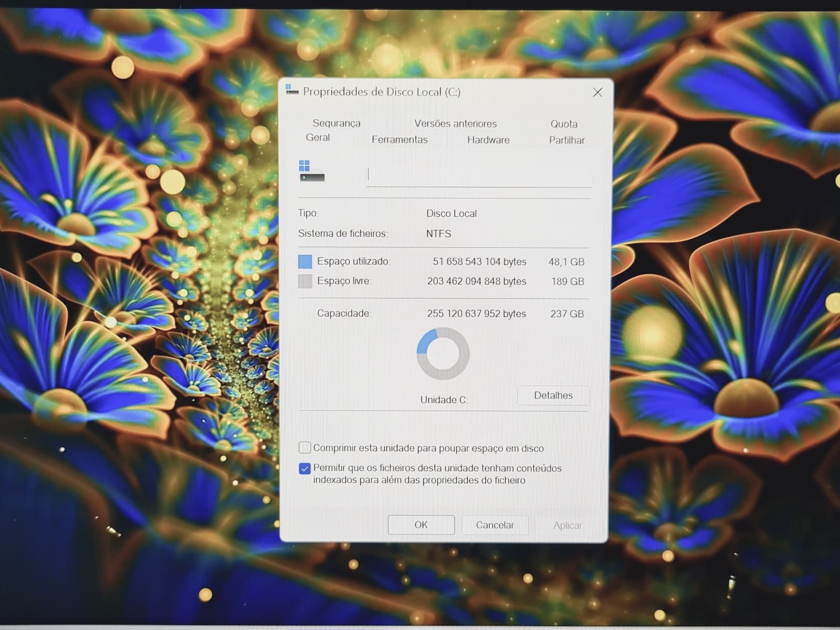Click the Capacidade: label
Viewport: 840px width, 630px height.
344,313
